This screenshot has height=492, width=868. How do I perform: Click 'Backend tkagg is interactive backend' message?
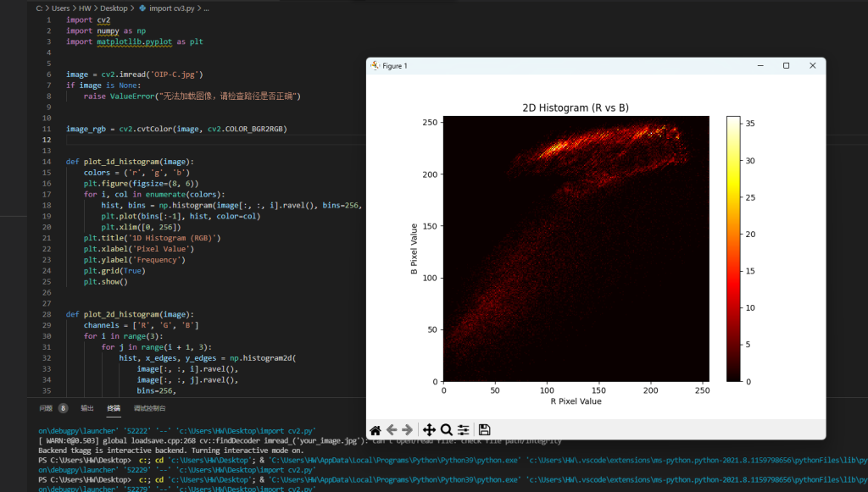pos(171,451)
